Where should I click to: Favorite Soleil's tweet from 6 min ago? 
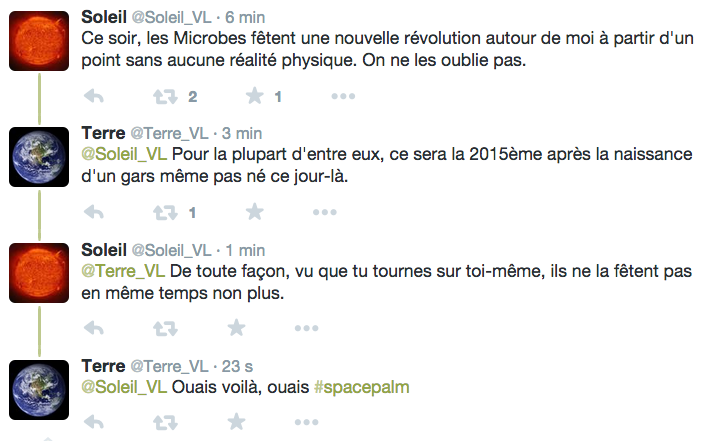pos(255,95)
